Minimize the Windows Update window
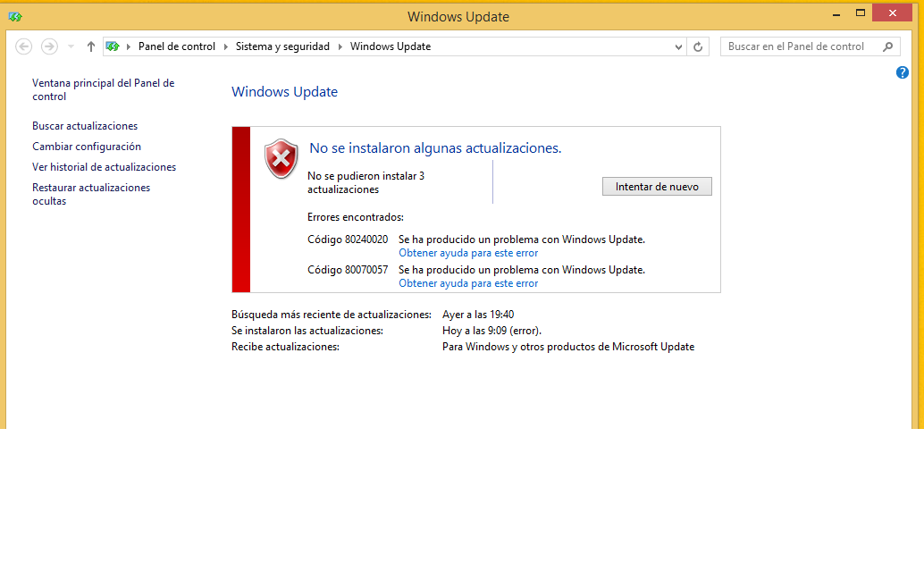 tap(836, 14)
